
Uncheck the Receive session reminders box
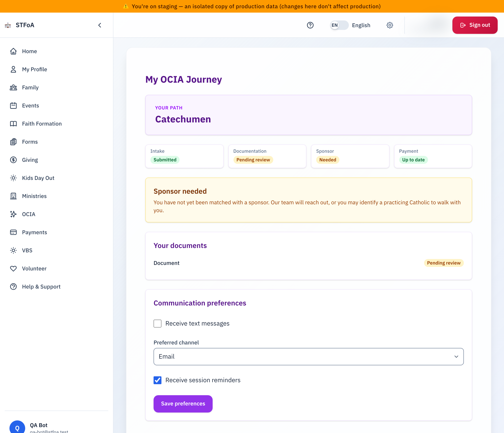(157, 380)
